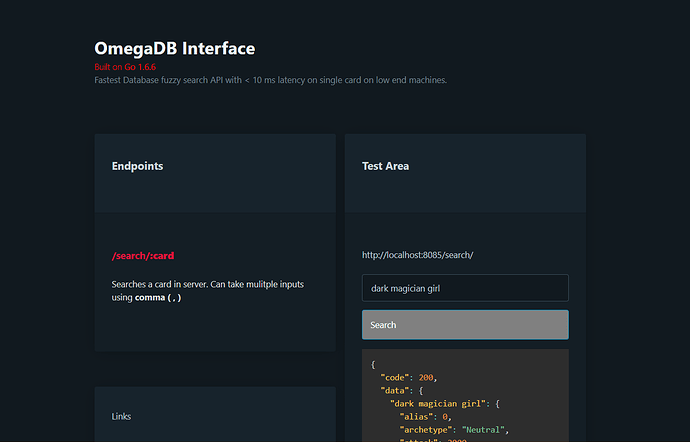The height and width of the screenshot is (442, 690).
Task: Click the red "Built on Go 1.6.6" text
Action: (x=125, y=67)
